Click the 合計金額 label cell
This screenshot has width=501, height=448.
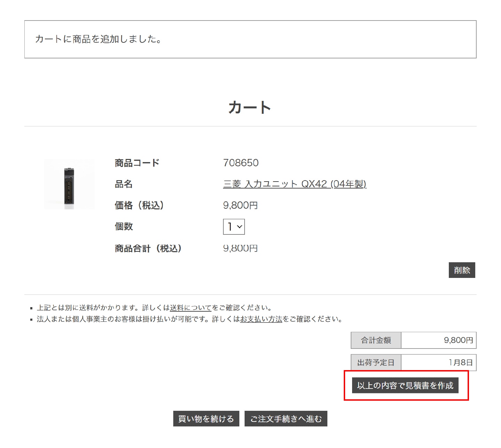pos(376,340)
